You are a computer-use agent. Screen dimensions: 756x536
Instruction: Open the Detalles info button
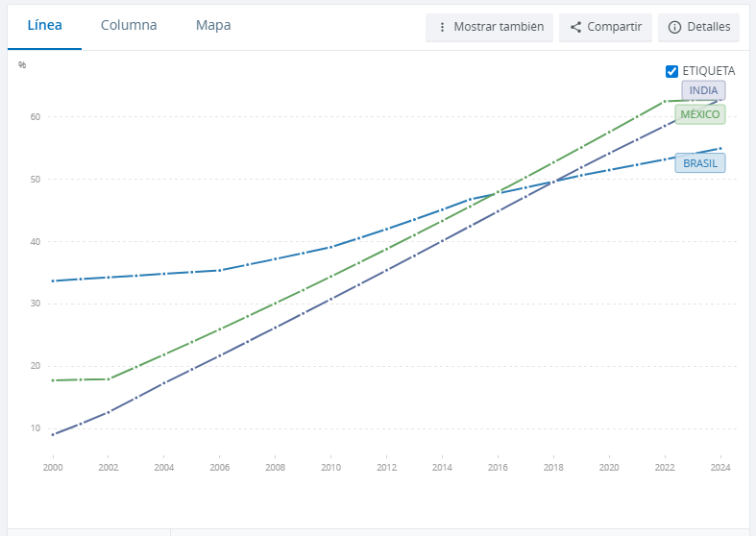[698, 27]
